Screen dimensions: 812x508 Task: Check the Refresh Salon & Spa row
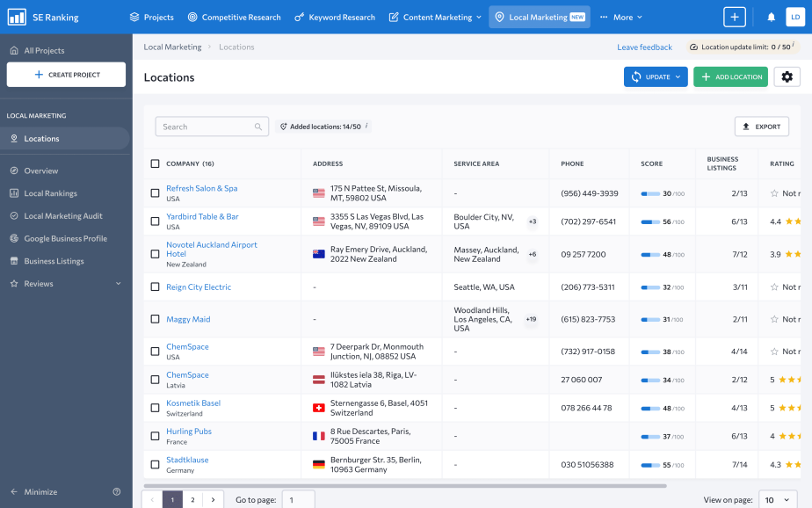click(155, 193)
